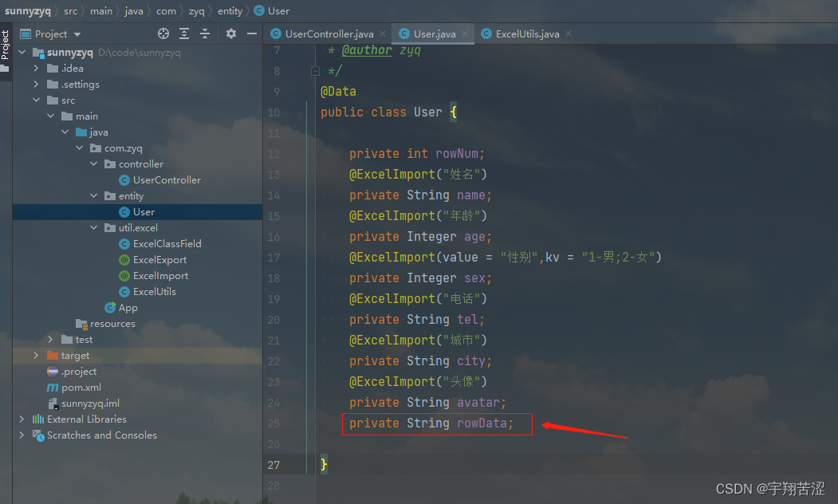Expand the target folder
Image resolution: width=838 pixels, height=504 pixels.
(x=37, y=356)
